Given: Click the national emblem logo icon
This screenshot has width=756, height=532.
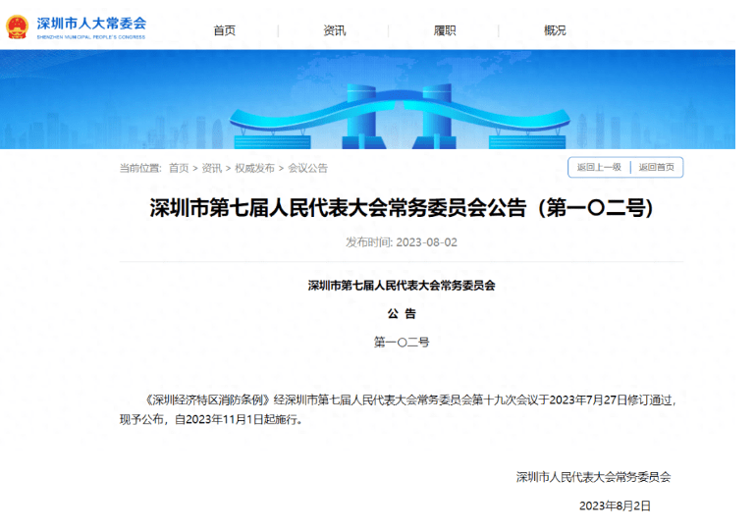Looking at the screenshot, I should pyautogui.click(x=17, y=27).
